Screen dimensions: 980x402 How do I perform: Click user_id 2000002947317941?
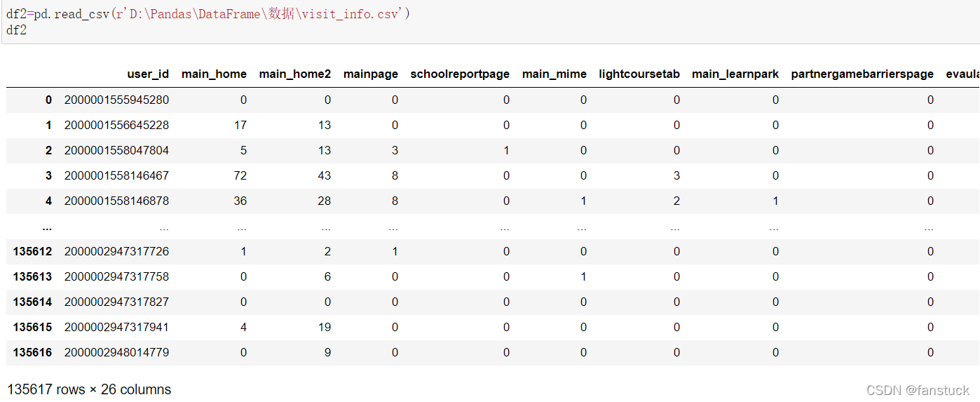coord(116,327)
